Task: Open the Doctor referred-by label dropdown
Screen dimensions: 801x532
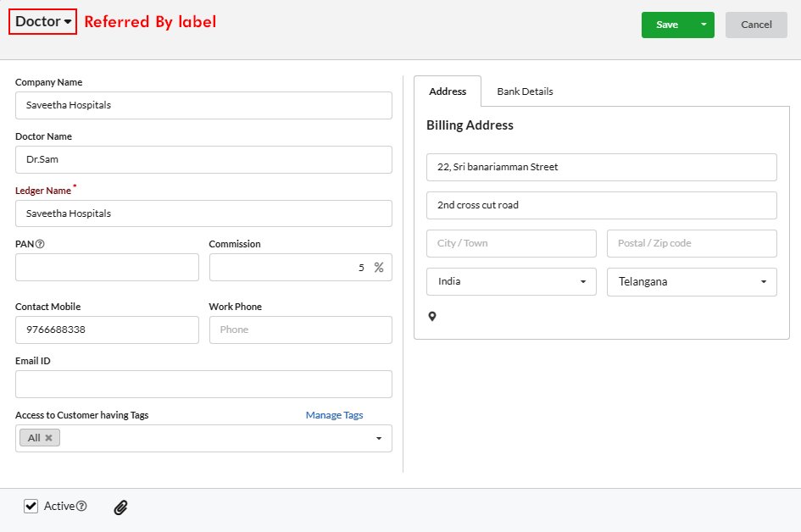Action: click(43, 21)
